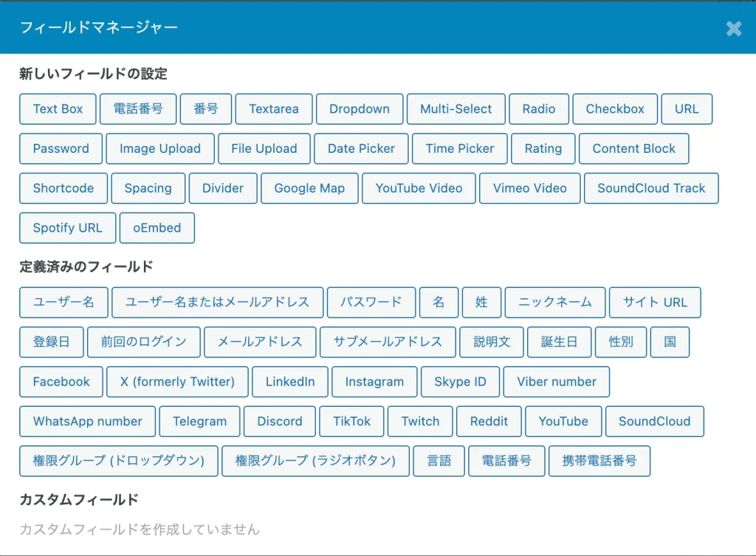756x556 pixels.
Task: Choose the 携帯電話番号 field
Action: click(599, 461)
